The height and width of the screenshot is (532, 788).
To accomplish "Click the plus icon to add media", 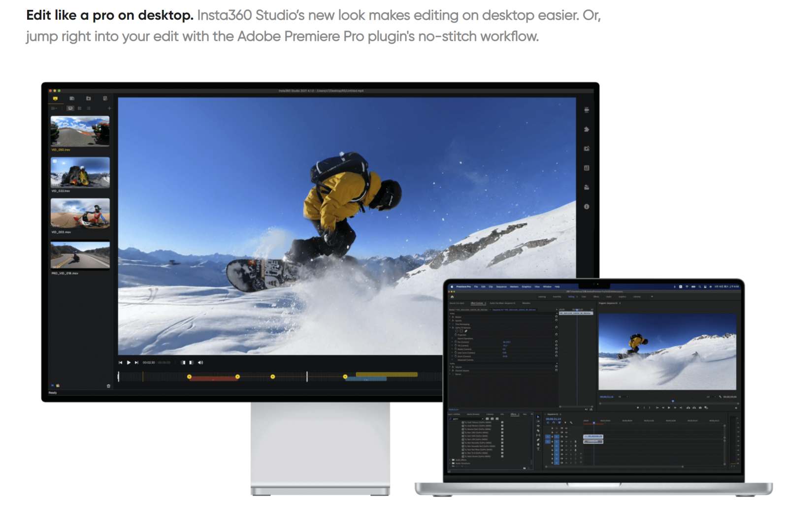I will click(109, 108).
